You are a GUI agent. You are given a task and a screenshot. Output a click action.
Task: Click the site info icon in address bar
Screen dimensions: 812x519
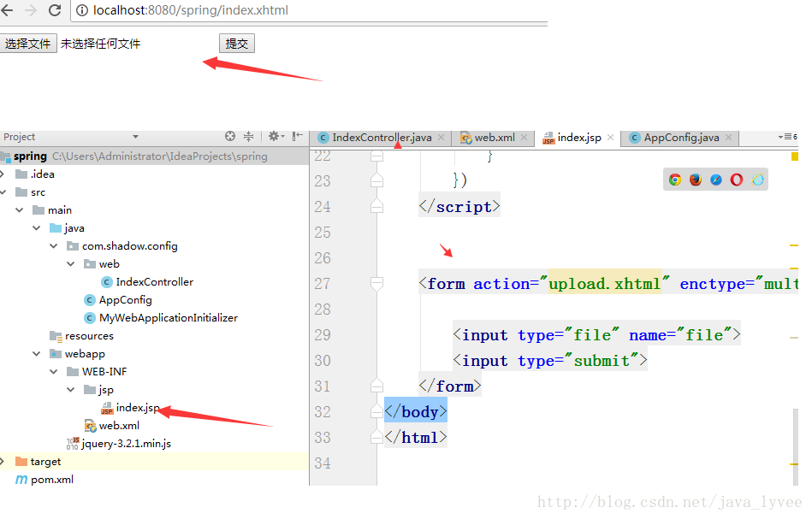pos(82,10)
